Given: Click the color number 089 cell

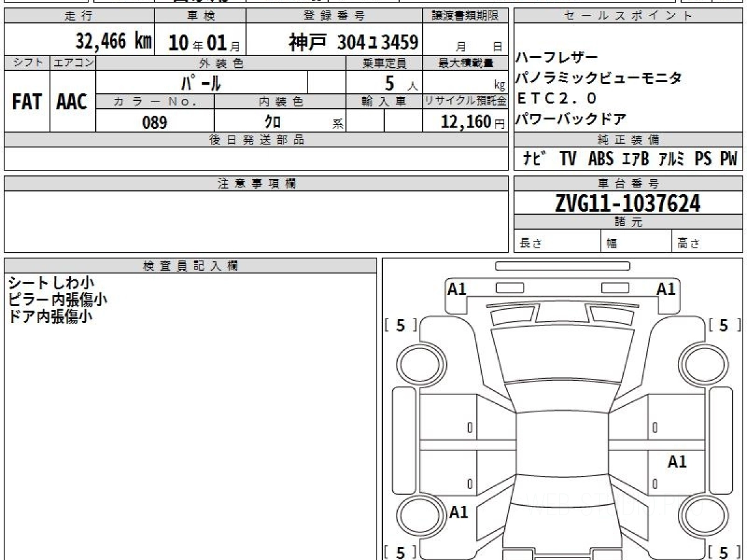Looking at the screenshot, I should [x=154, y=123].
